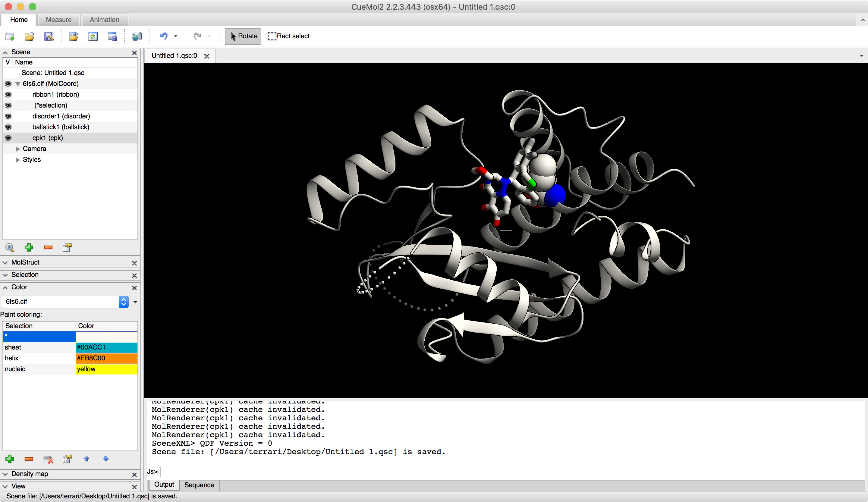
Task: Click the new scene icon in toolbar
Action: (10, 36)
